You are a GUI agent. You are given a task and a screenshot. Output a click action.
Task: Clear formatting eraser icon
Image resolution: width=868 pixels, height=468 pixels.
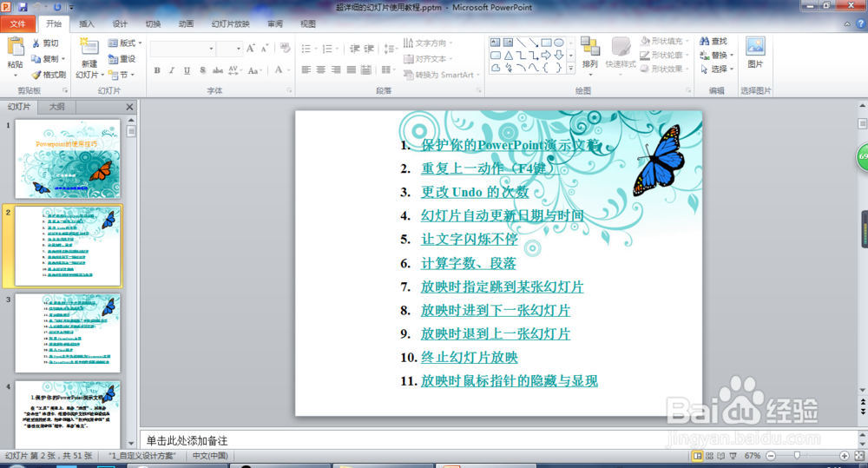click(x=285, y=48)
